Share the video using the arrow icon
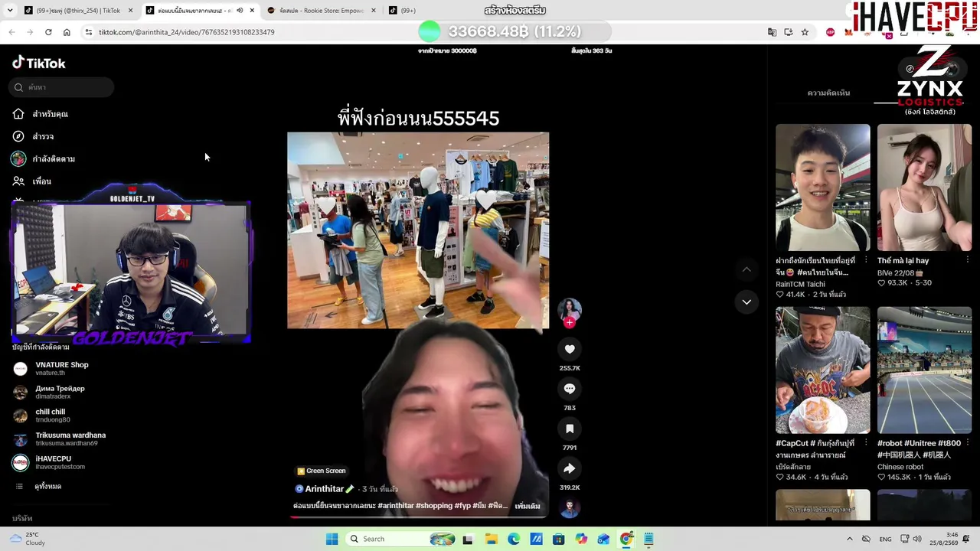This screenshot has width=980, height=551. tap(570, 468)
